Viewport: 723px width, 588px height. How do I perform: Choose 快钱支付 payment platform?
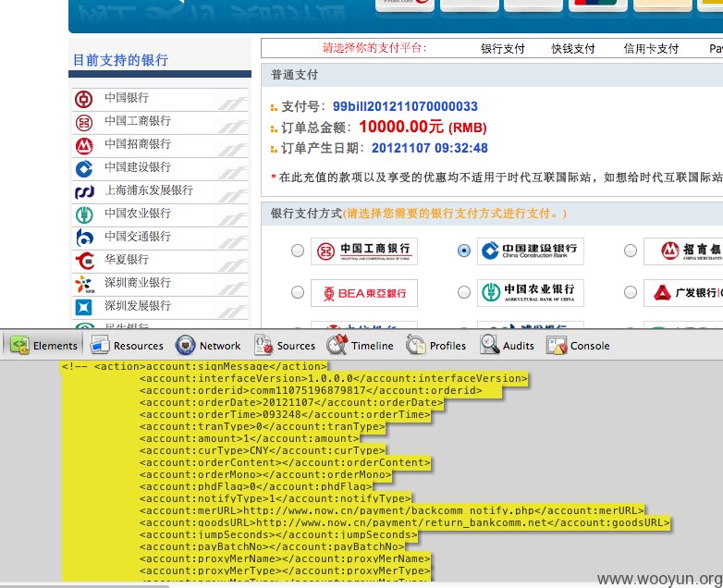point(573,49)
